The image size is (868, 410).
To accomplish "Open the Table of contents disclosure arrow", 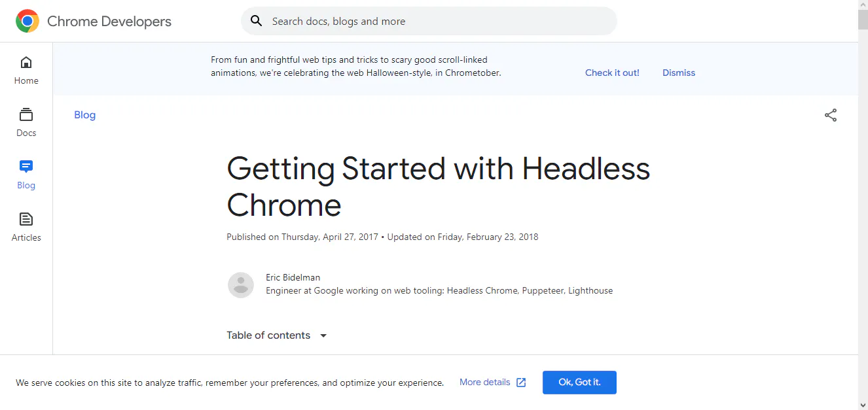I will pos(323,335).
